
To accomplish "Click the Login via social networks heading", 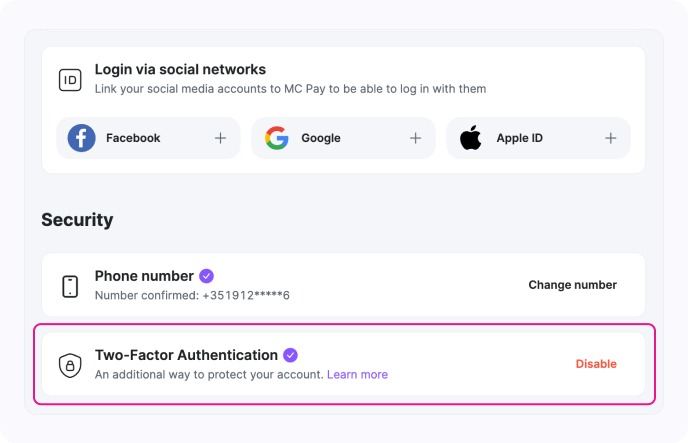I will (x=180, y=70).
